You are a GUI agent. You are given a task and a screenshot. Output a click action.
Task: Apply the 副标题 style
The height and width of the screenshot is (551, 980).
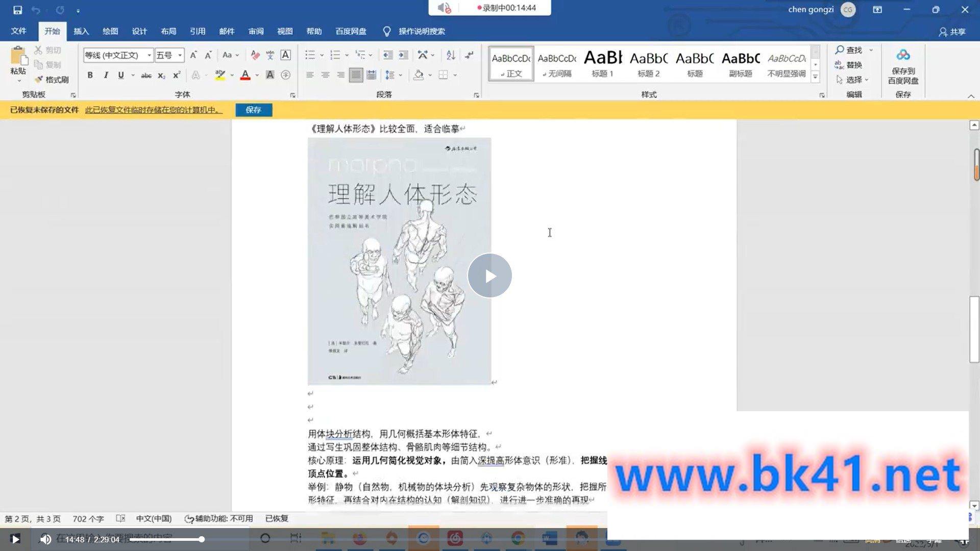741,63
